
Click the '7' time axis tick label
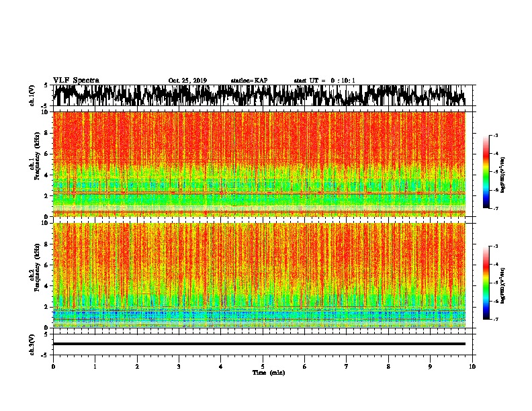pyautogui.click(x=346, y=367)
